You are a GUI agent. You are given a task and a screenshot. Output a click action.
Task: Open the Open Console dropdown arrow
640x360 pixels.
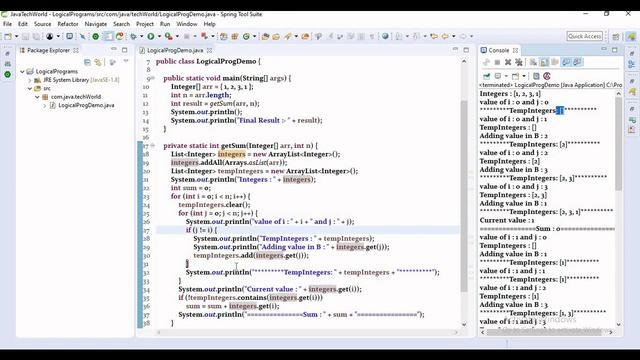(x=524, y=76)
